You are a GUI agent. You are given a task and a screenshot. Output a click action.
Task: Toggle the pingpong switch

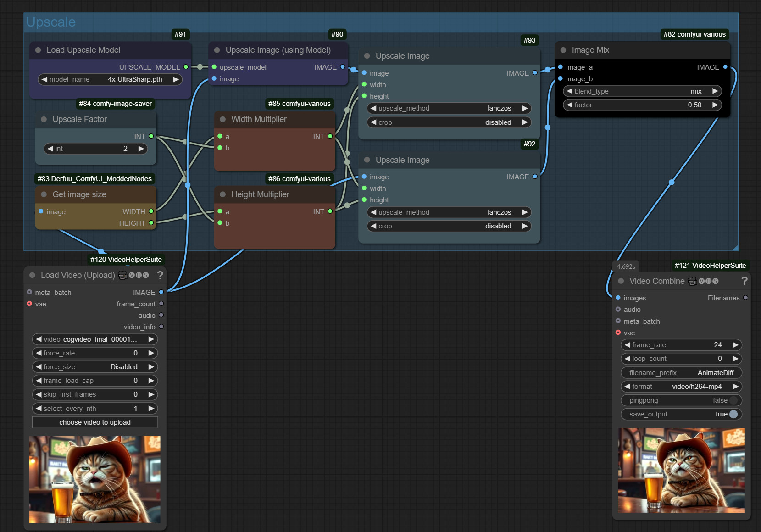733,400
